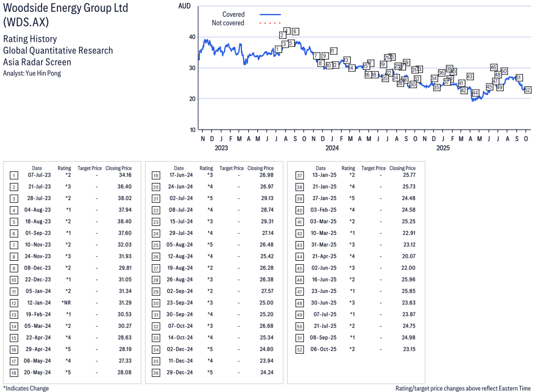Click chart marker 43 above the line

469,77
